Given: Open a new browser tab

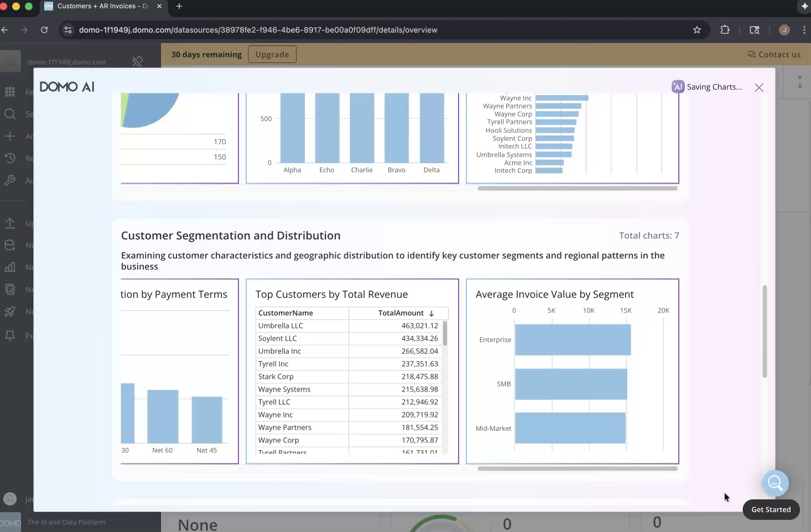Looking at the screenshot, I should [x=179, y=6].
